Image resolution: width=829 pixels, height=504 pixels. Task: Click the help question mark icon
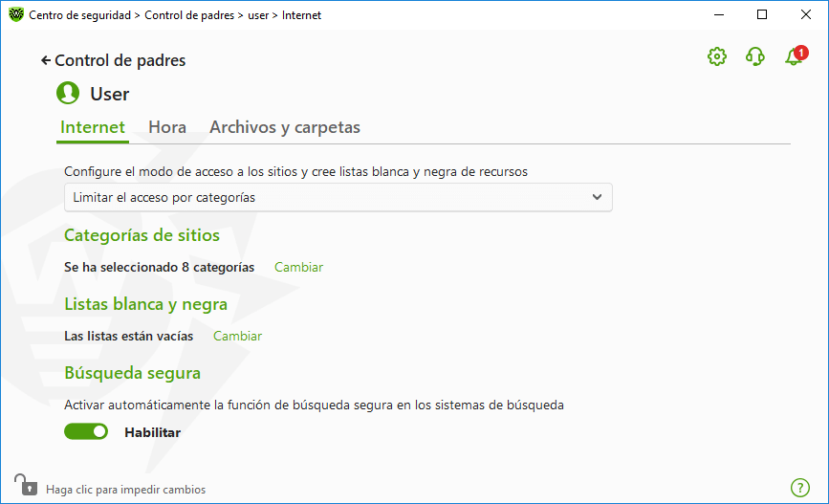coord(800,488)
